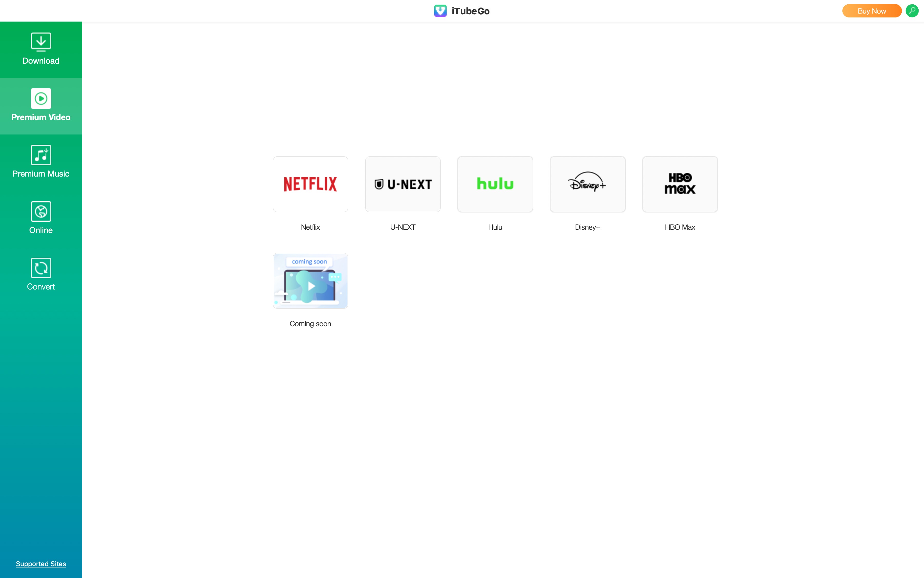Open the Netflix service tile

pyautogui.click(x=310, y=184)
